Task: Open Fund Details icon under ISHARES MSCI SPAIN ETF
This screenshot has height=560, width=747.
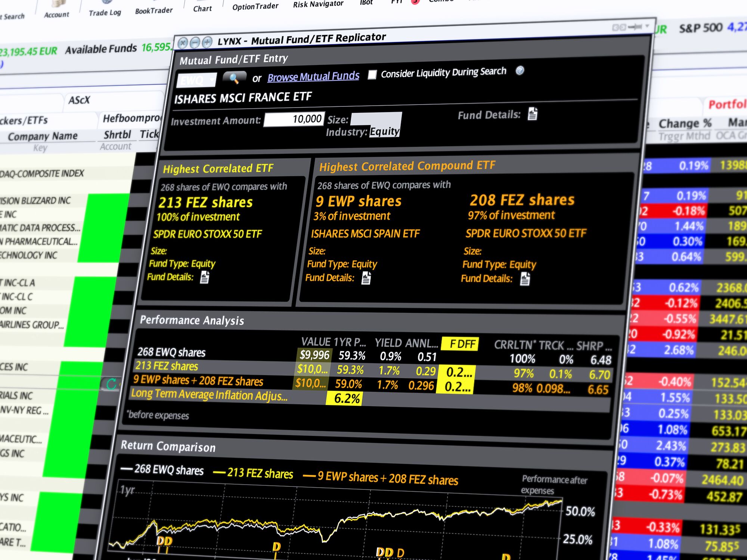Action: pyautogui.click(x=366, y=278)
